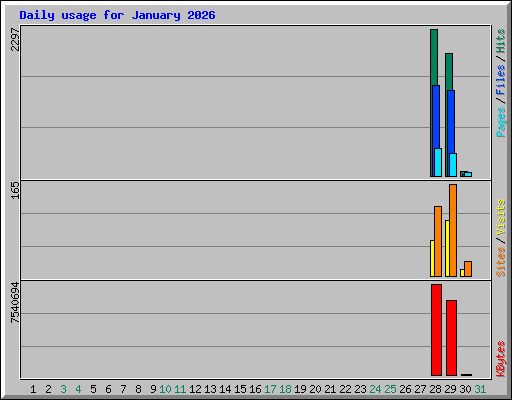Click day label 5 on the x-axis
The height and width of the screenshot is (400, 512).
coord(93,389)
